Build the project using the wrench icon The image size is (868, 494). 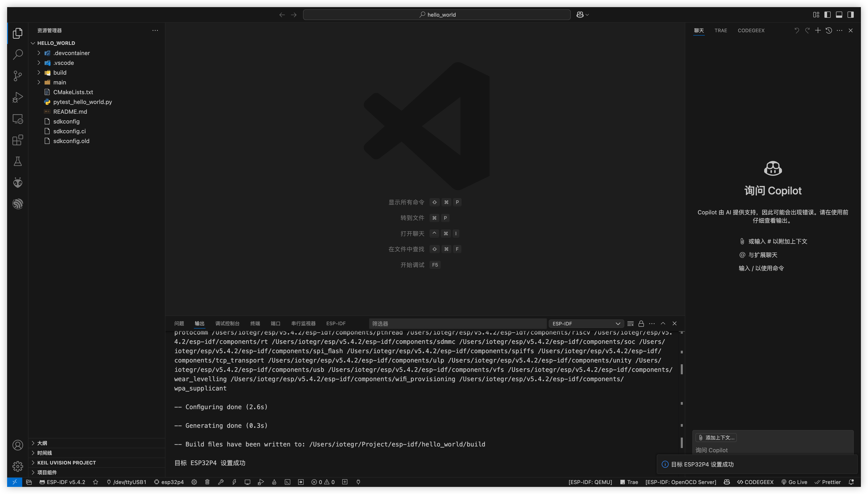pyautogui.click(x=221, y=482)
